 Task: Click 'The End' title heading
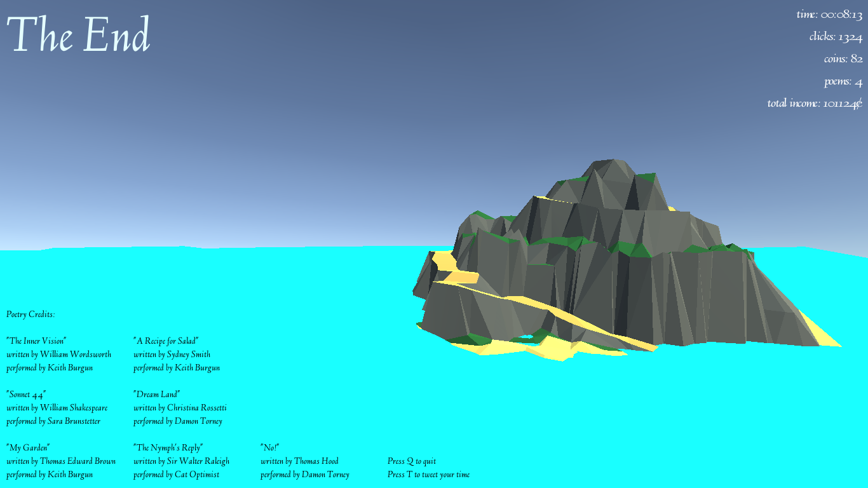point(78,34)
